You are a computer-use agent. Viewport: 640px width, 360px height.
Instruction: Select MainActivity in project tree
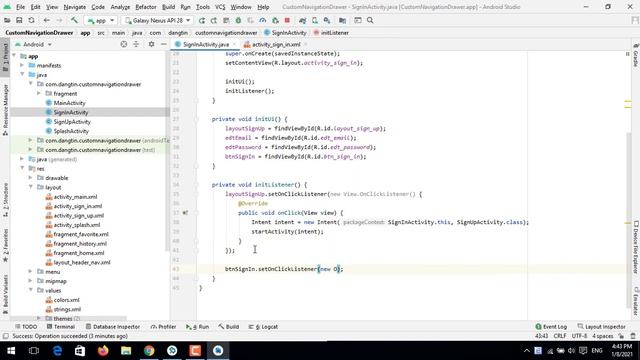[x=69, y=103]
